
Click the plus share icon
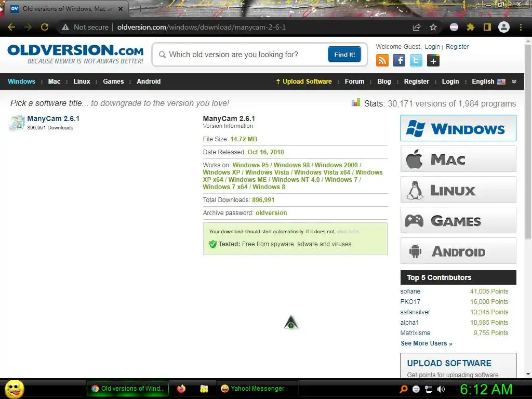tap(433, 61)
